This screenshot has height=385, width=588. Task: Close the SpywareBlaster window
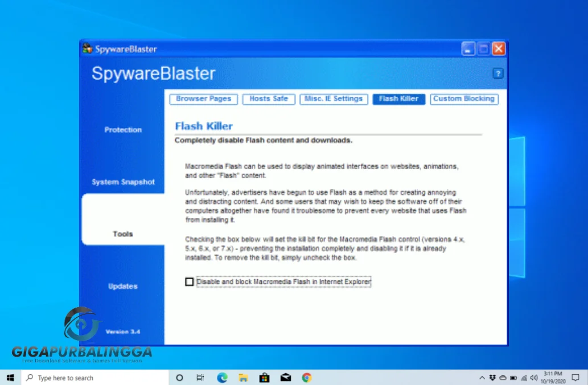point(499,49)
